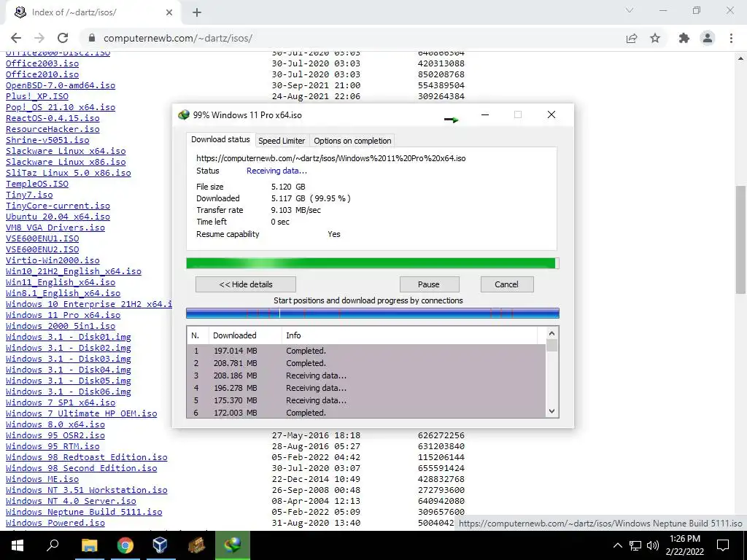
Task: Click page scrollbar up arrow in Chrome
Action: coord(741,58)
